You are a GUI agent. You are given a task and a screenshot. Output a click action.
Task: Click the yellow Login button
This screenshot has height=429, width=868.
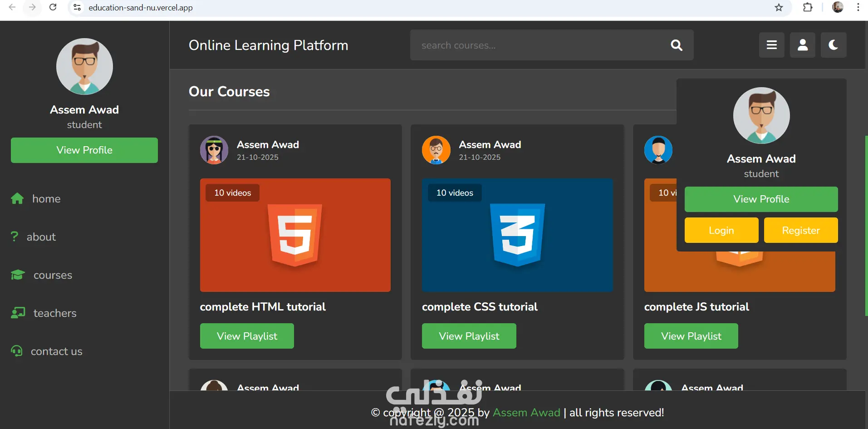pyautogui.click(x=721, y=230)
